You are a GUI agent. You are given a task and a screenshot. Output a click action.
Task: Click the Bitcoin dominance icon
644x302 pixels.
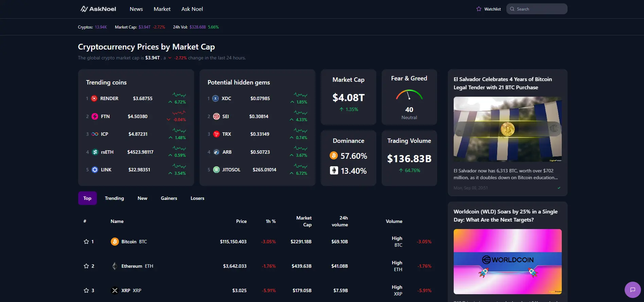[x=334, y=156]
